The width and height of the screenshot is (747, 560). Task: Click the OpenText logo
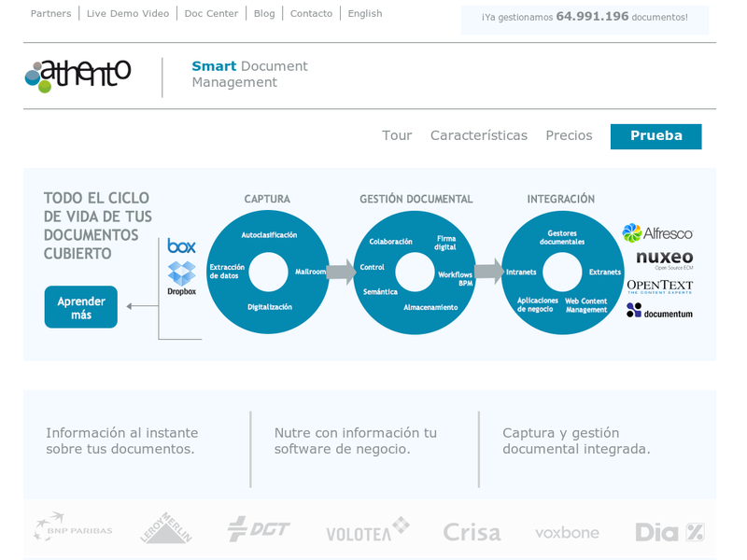tap(659, 287)
